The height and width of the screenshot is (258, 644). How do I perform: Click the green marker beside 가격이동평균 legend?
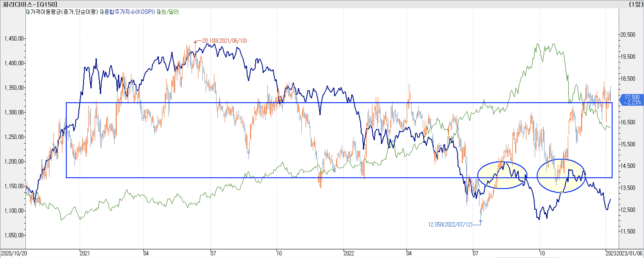[x=28, y=12]
